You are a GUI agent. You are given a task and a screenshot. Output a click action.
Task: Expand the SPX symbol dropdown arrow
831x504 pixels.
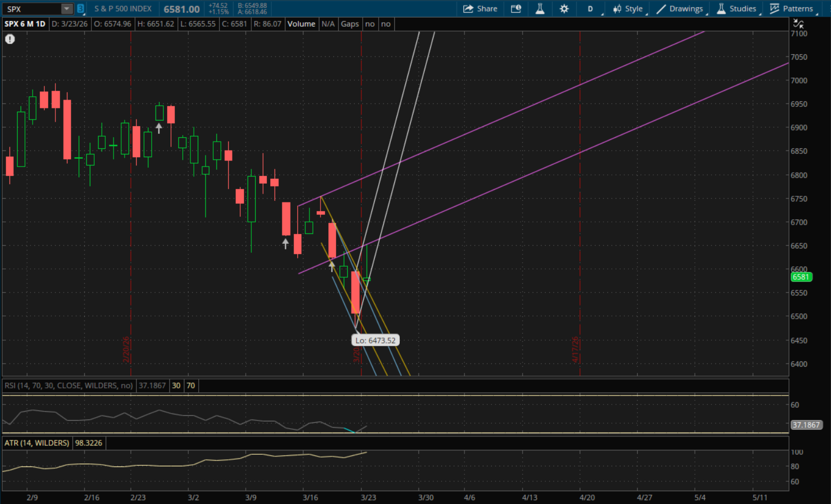click(66, 9)
